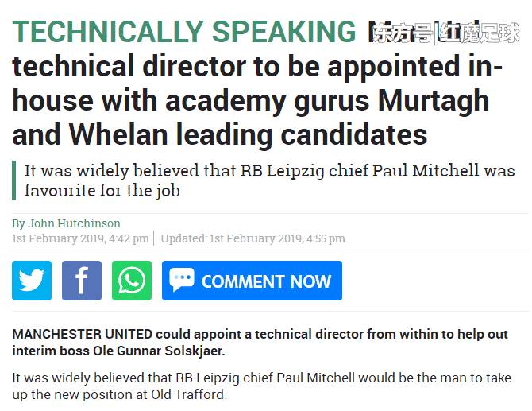Click the Whelan leading candidates headline line
The width and height of the screenshot is (532, 411).
(x=219, y=135)
